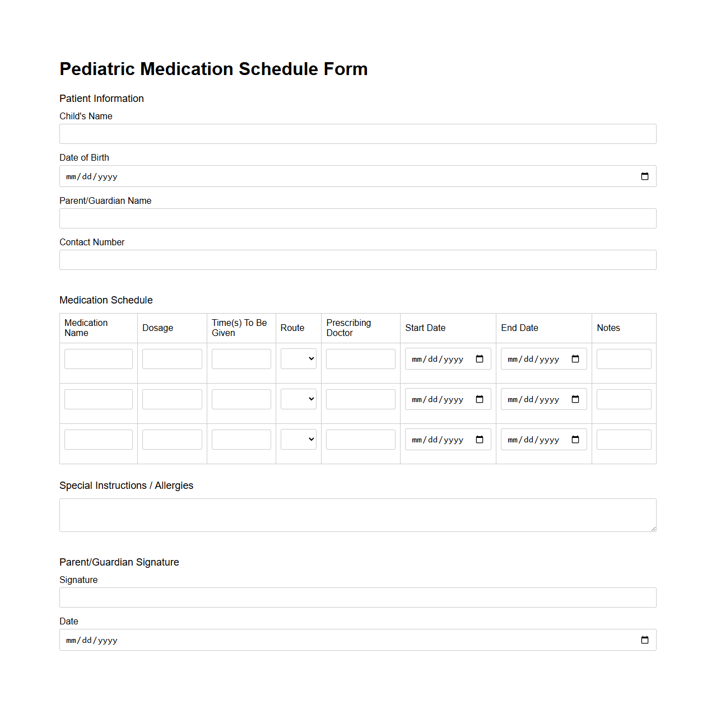
Task: Open calendar picker for second row End Date
Action: (575, 399)
